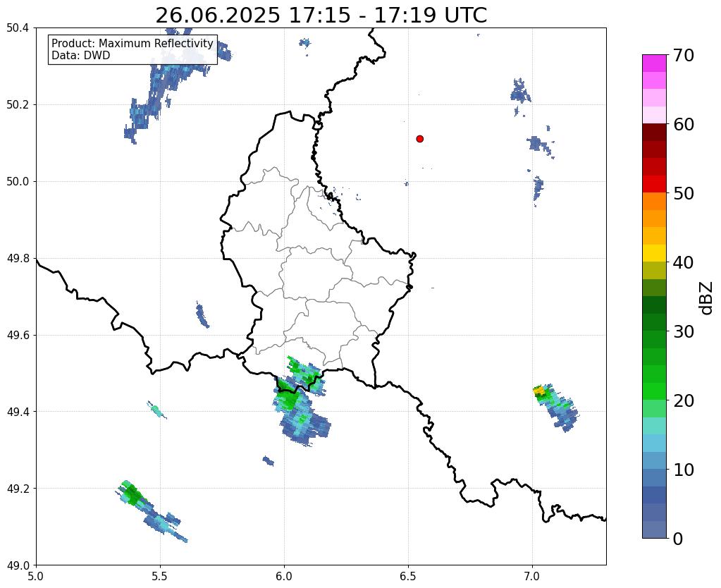Click the green echo cell near 5.4 / 49.2
This screenshot has height=588, width=721.
(x=133, y=495)
